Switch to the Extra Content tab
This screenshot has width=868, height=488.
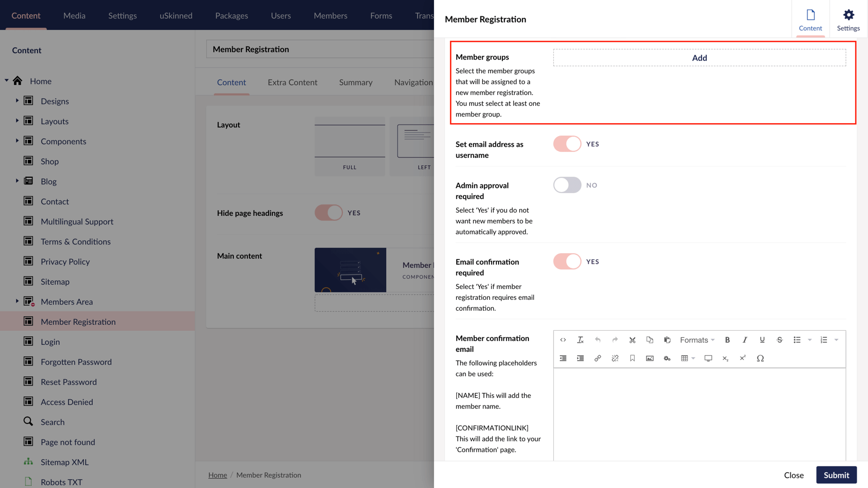292,82
